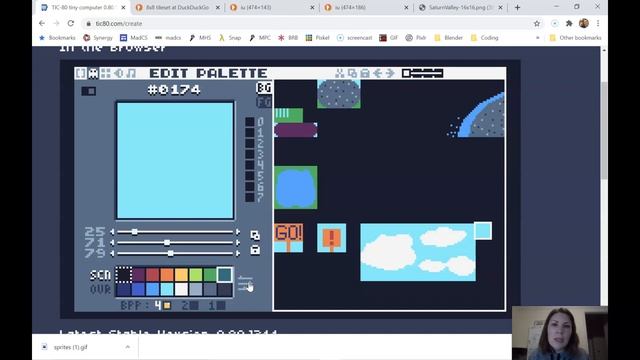Screen dimensions: 640x360
Task: Adjust the sprite size slider in header
Action: [x=422, y=73]
